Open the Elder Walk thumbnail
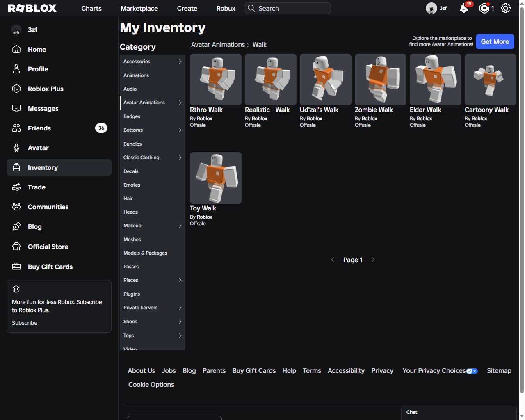This screenshot has height=420, width=525. pyautogui.click(x=436, y=80)
